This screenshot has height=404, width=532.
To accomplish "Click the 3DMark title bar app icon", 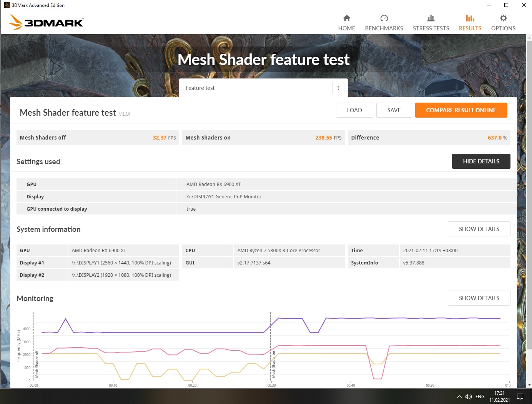I will coord(7,5).
